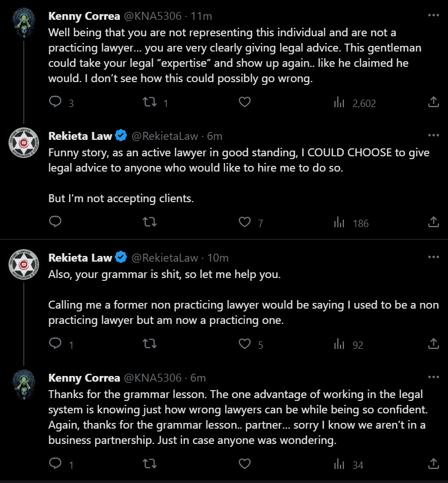The width and height of the screenshot is (448, 483).
Task: Reply to Kenny Correa's first tweet
Action: (55, 102)
